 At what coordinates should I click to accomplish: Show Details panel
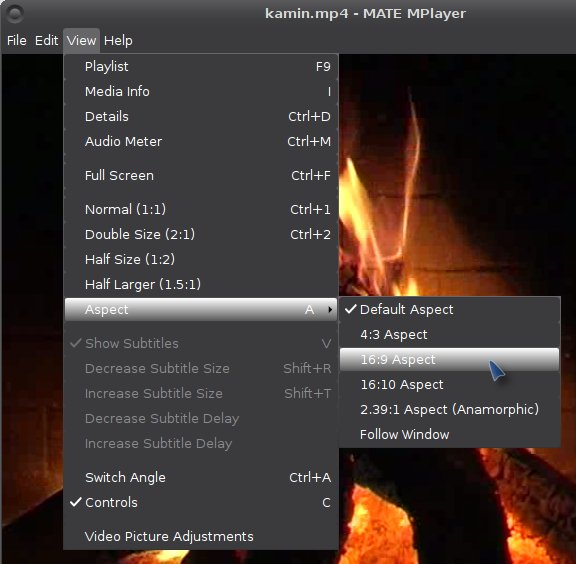point(201,116)
